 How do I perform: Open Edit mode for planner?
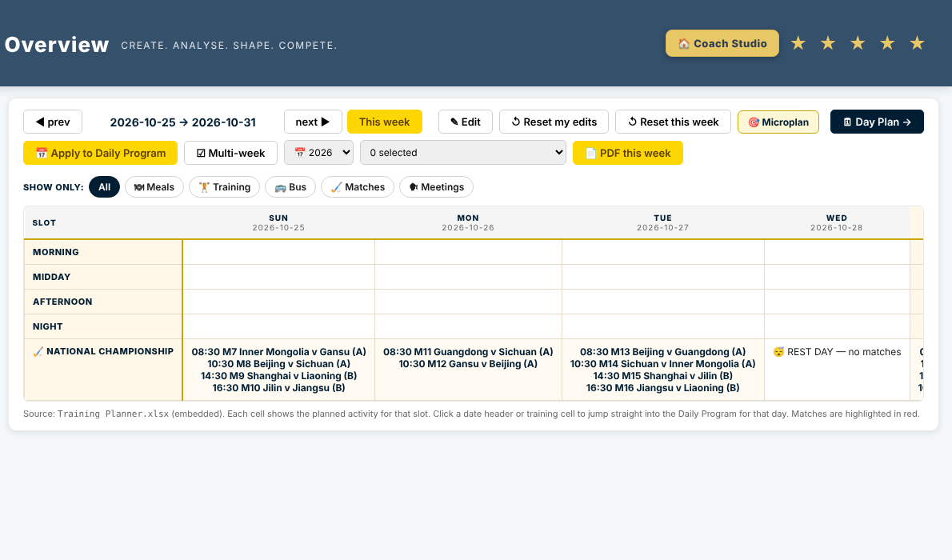[466, 122]
